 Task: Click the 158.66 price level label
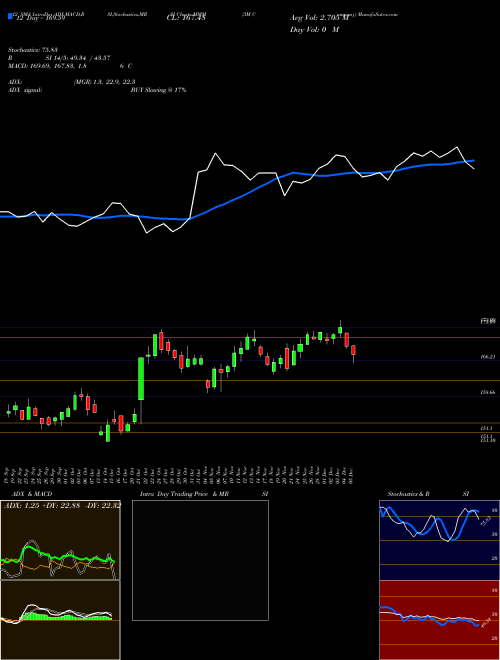pos(488,392)
